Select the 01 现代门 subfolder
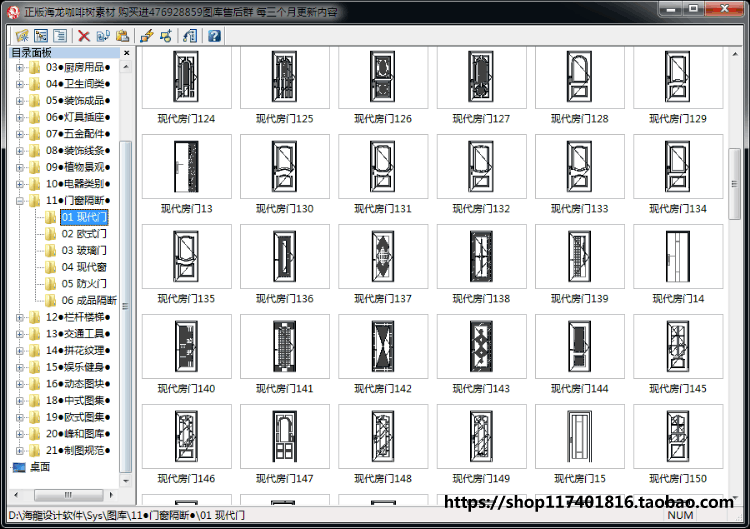Viewport: 750px width, 529px height. (x=84, y=217)
